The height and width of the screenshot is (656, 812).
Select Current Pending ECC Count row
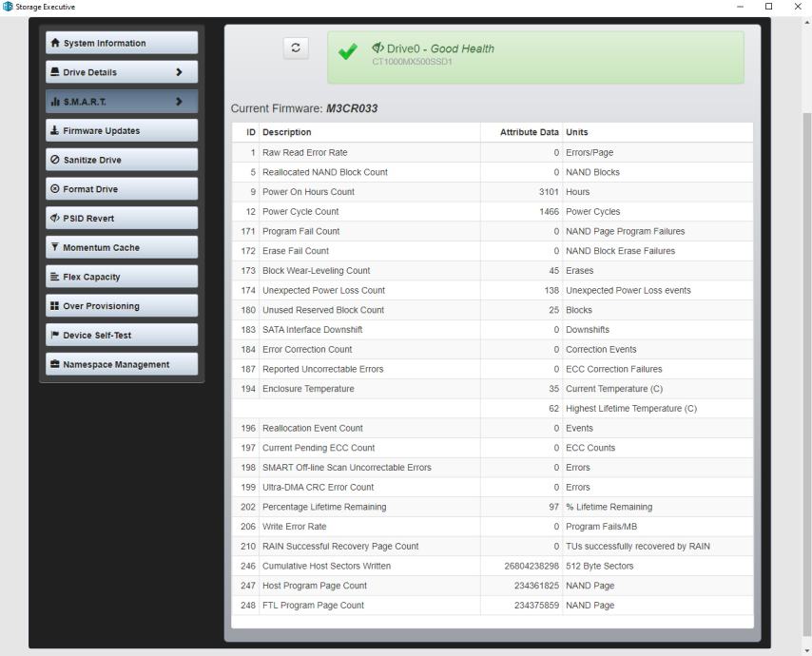coord(492,448)
